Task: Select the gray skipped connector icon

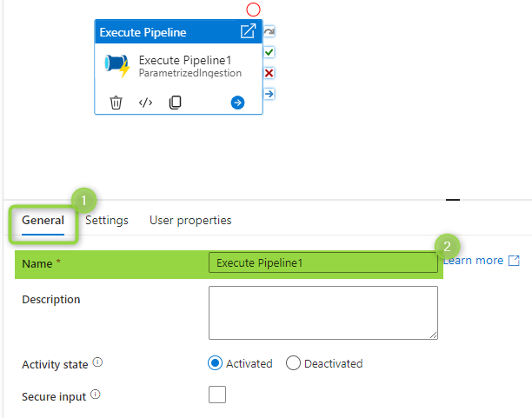Action: click(x=269, y=32)
